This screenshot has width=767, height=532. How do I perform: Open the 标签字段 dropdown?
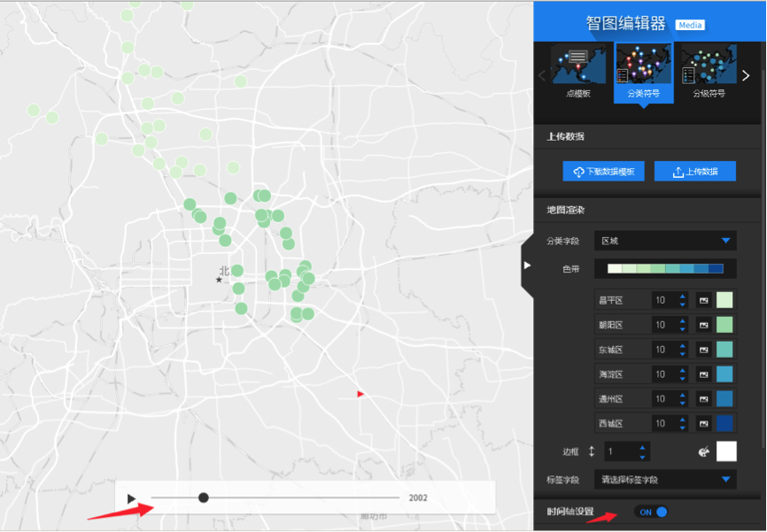point(665,480)
